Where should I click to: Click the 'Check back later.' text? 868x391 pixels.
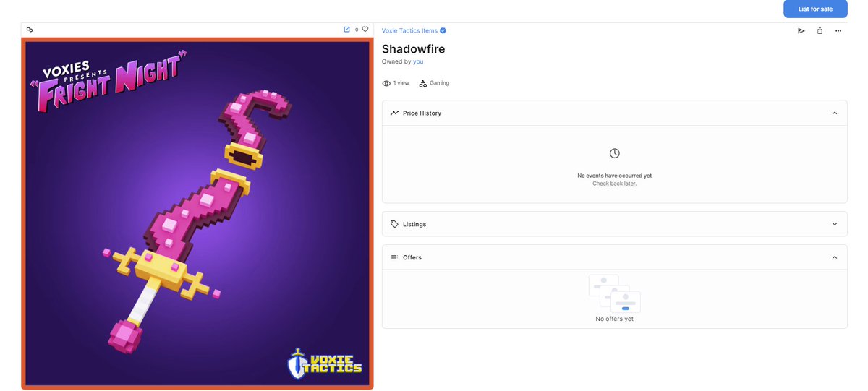tap(614, 184)
